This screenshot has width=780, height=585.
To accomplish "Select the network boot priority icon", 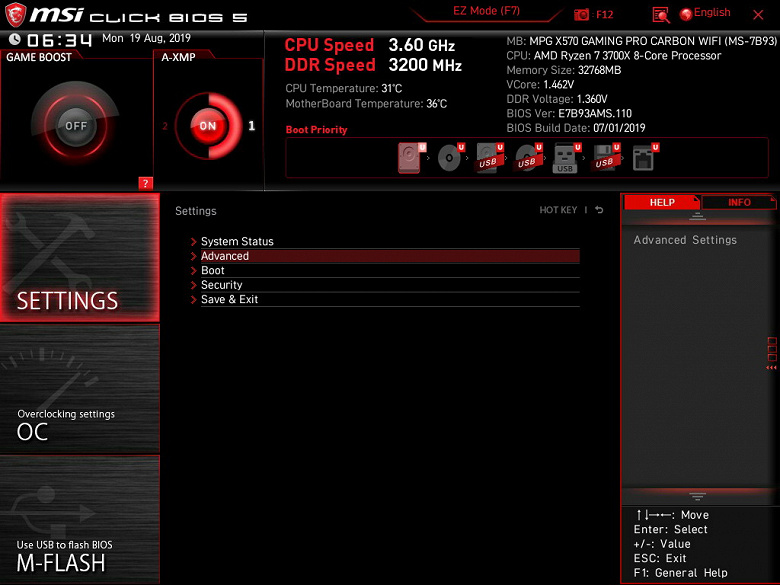I will pos(644,158).
